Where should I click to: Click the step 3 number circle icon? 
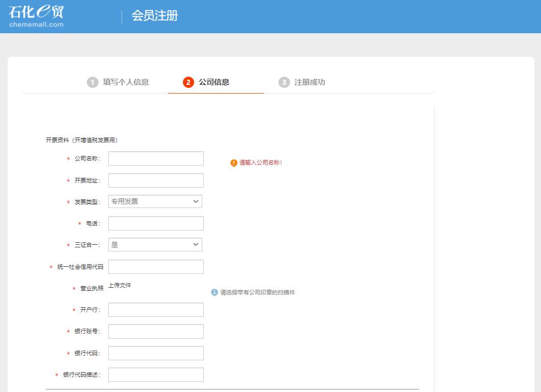[x=284, y=82]
